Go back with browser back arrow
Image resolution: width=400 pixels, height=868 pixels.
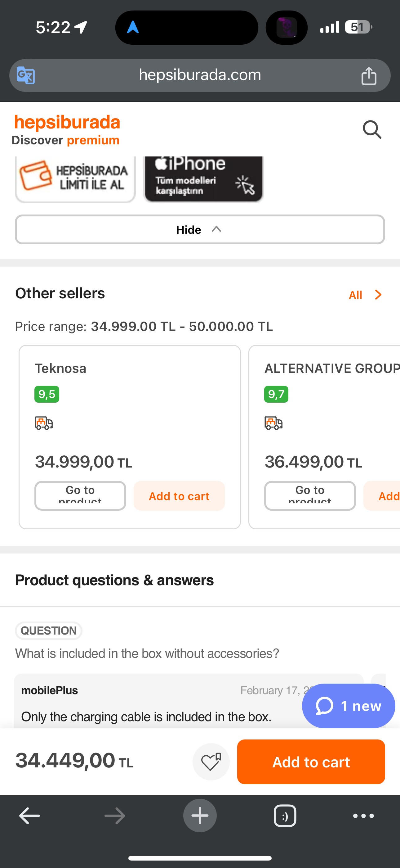[x=30, y=816]
